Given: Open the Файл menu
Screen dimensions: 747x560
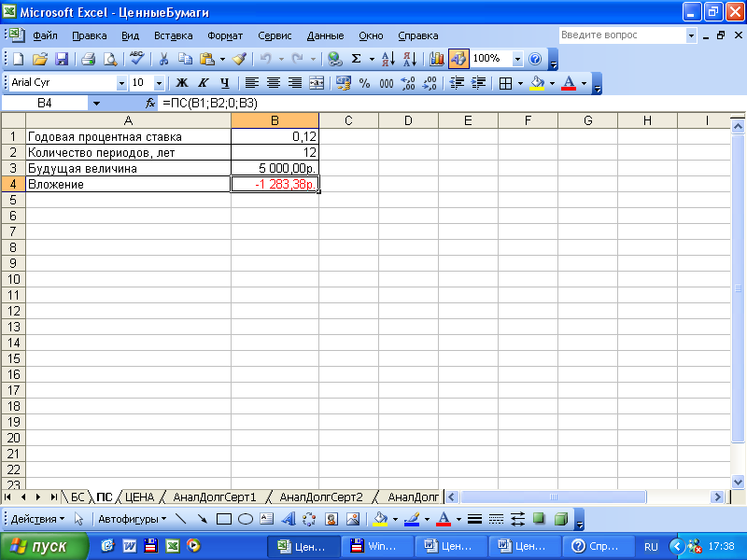Looking at the screenshot, I should point(45,35).
